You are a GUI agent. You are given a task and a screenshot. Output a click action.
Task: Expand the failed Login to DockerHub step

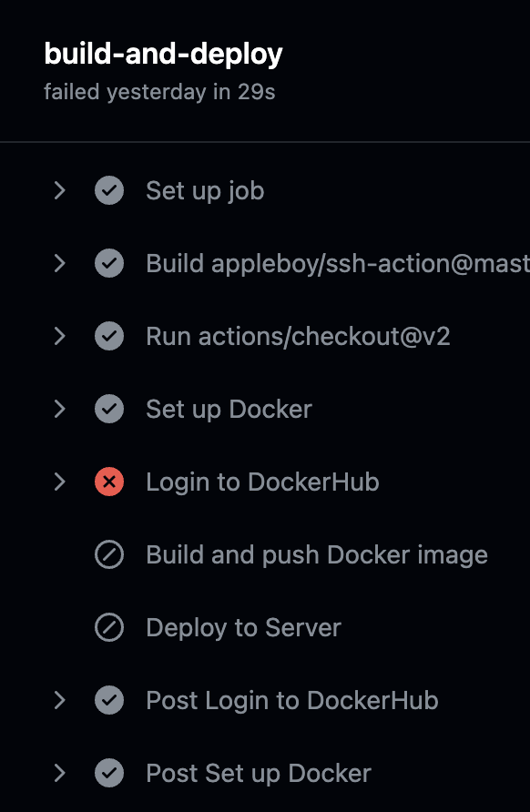[60, 482]
